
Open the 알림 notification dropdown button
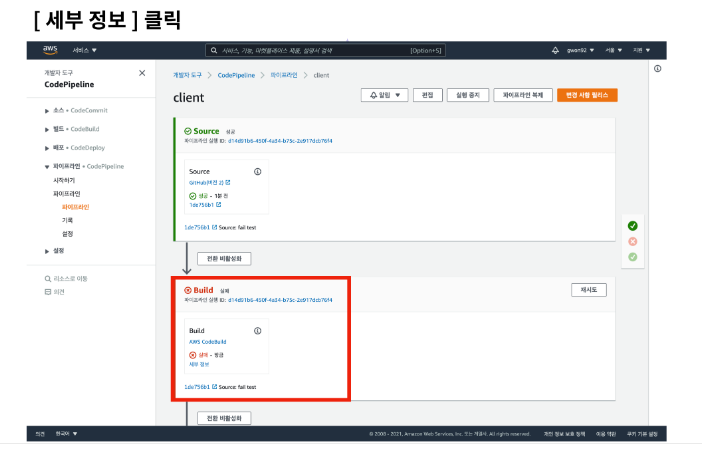(385, 95)
